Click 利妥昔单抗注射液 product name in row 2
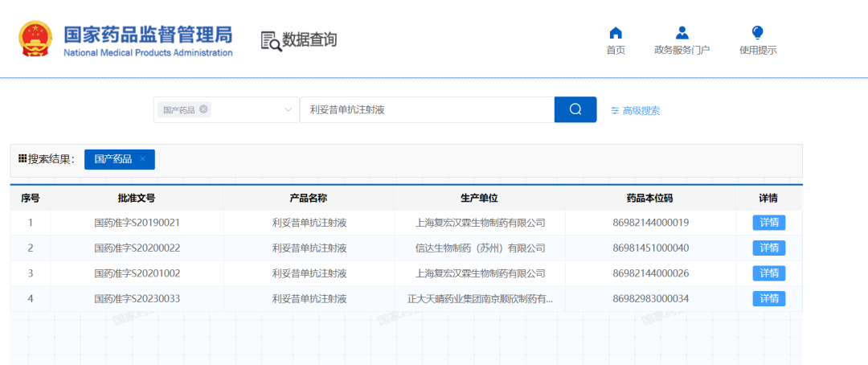The height and width of the screenshot is (365, 868). click(309, 248)
